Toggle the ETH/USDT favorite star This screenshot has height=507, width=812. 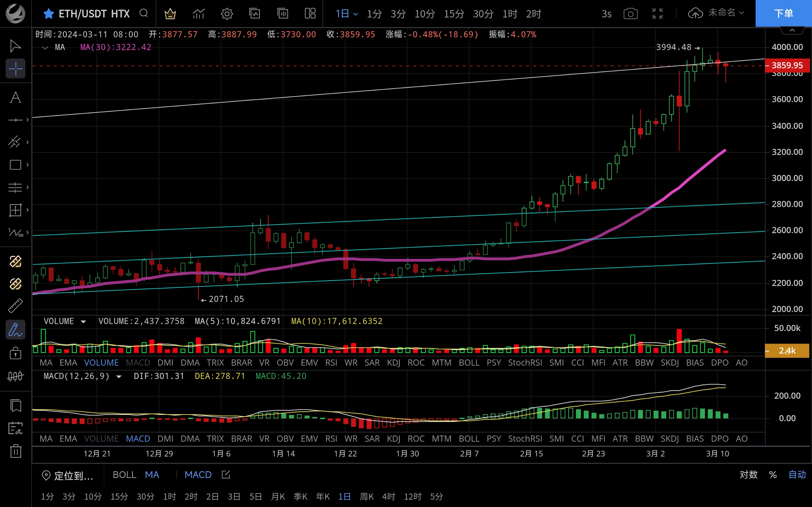pyautogui.click(x=49, y=14)
